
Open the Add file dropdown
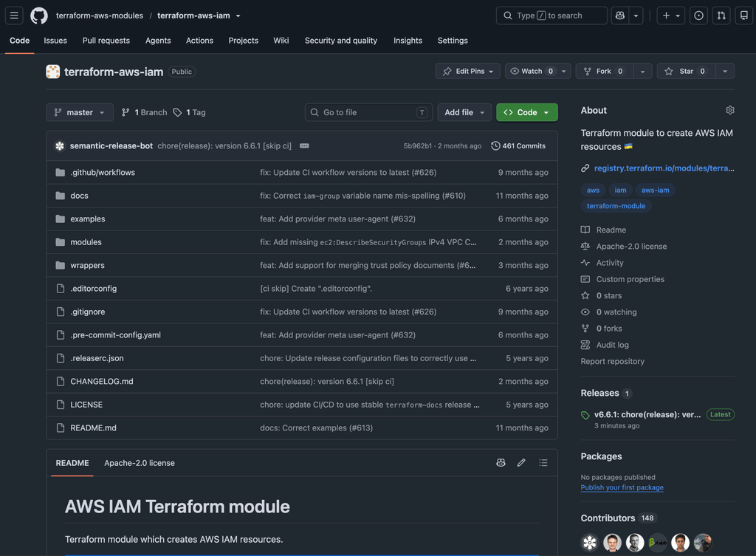click(x=464, y=112)
